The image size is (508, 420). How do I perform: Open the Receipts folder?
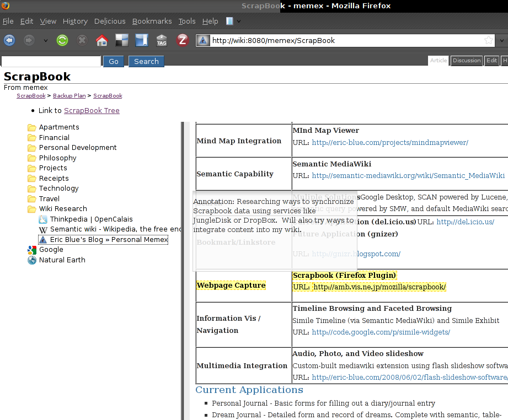(49, 179)
